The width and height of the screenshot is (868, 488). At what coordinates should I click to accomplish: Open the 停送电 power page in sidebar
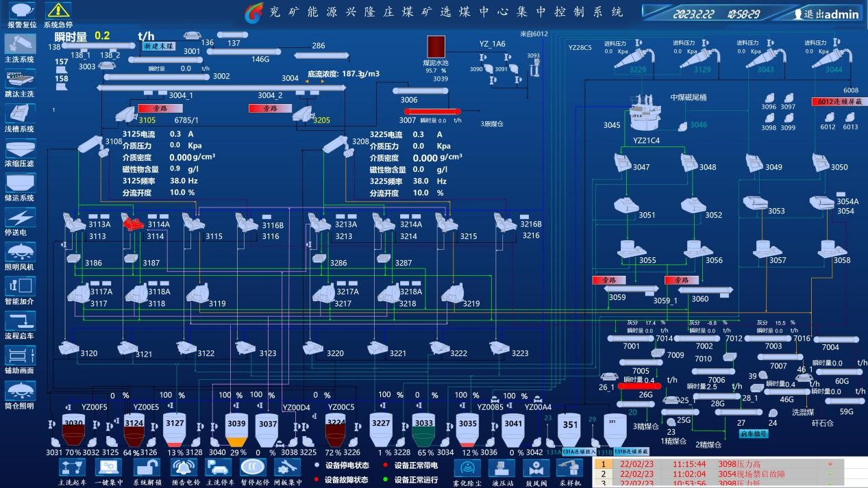[x=20, y=218]
